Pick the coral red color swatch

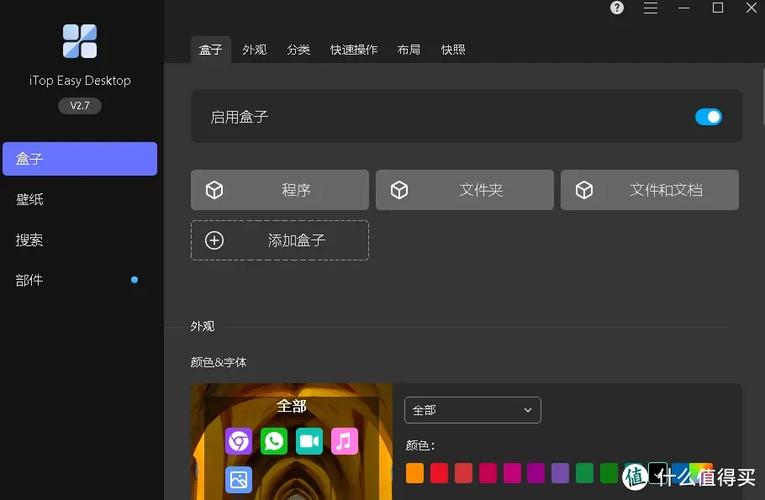tap(463, 473)
